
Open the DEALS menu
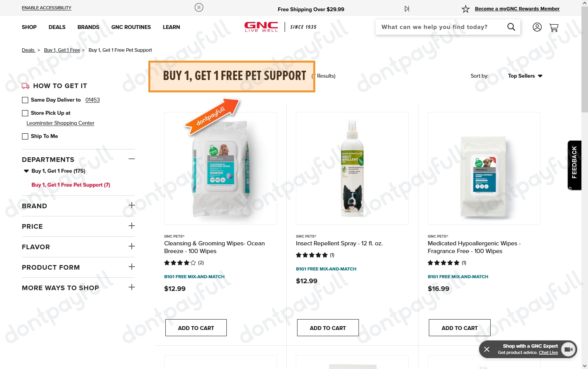57,27
